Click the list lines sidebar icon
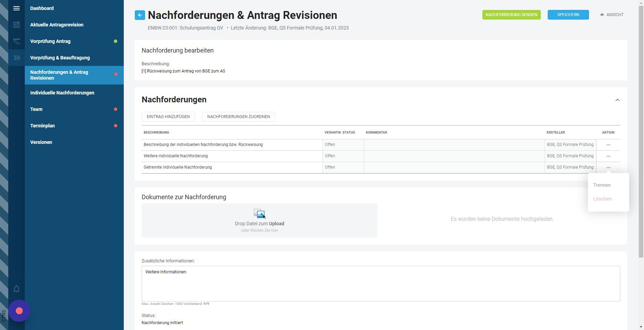The width and height of the screenshot is (644, 330). 16,41
